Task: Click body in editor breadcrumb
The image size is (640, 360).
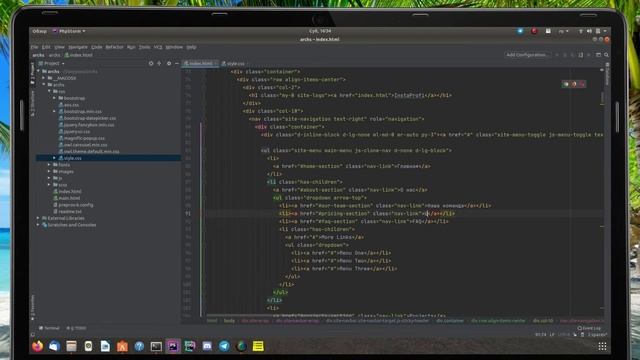Action: (229, 321)
